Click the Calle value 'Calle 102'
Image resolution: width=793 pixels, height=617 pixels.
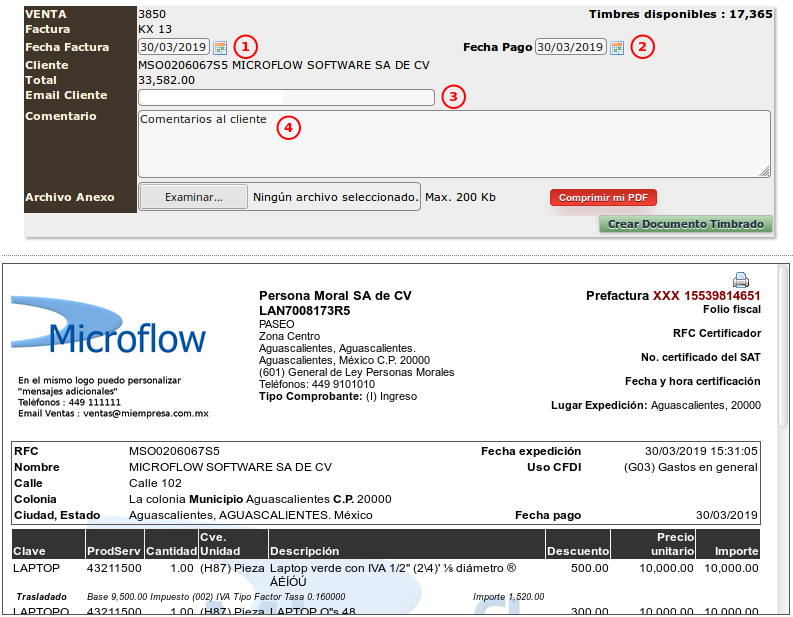point(155,483)
